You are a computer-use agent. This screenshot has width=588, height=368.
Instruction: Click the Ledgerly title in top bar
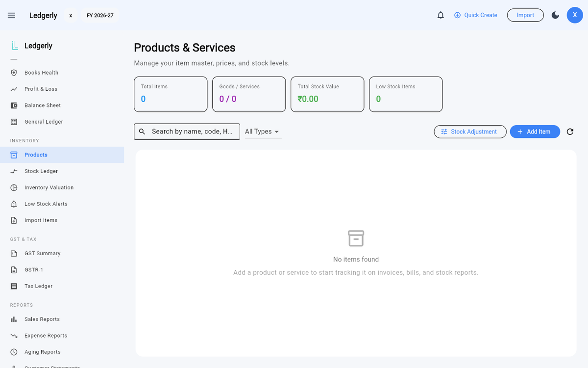click(43, 15)
